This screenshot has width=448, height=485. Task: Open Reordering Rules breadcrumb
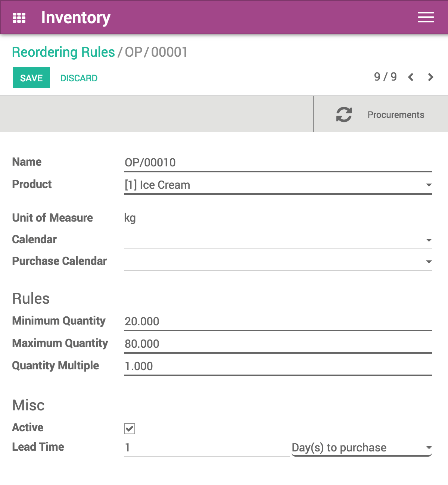click(x=63, y=52)
